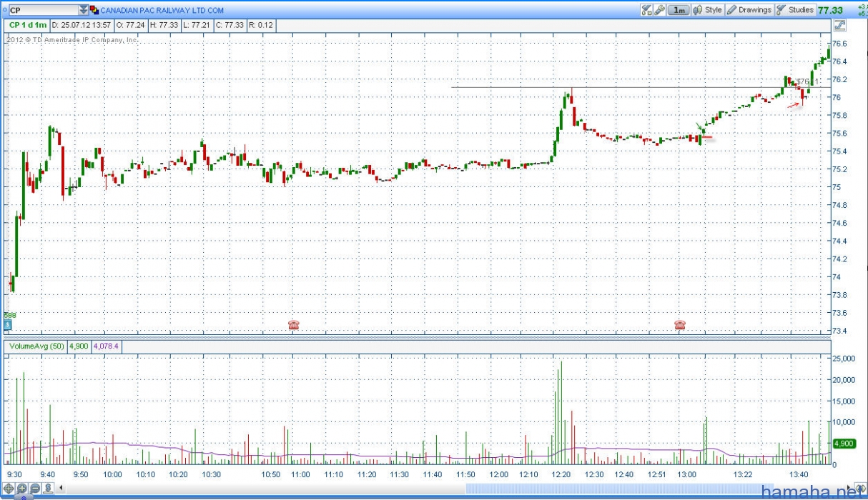868x500 pixels.
Task: Open the Studies menu
Action: point(795,10)
